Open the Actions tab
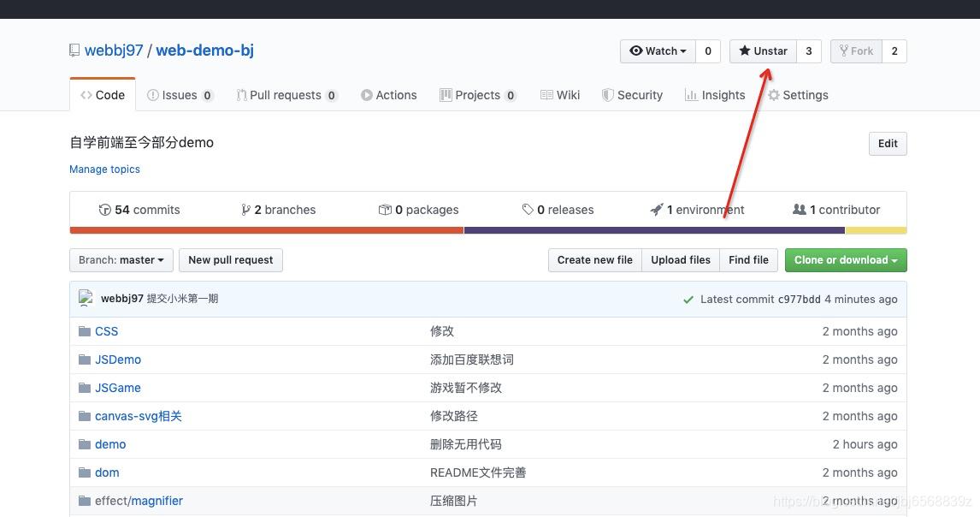 [x=389, y=95]
